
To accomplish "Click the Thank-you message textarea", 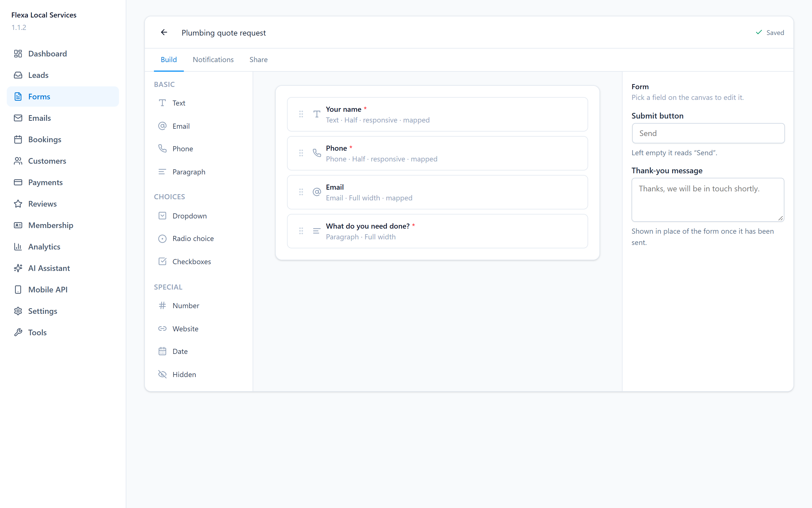I will (708, 200).
